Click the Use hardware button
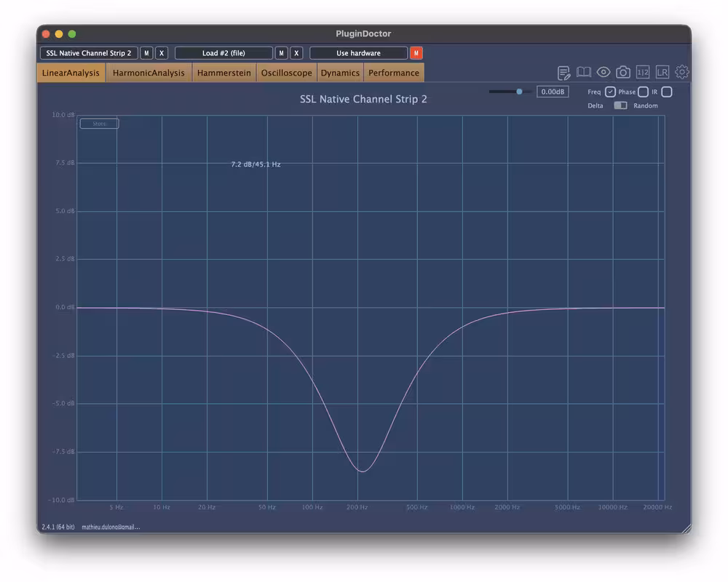Screen dimensions: 728x582 358,53
